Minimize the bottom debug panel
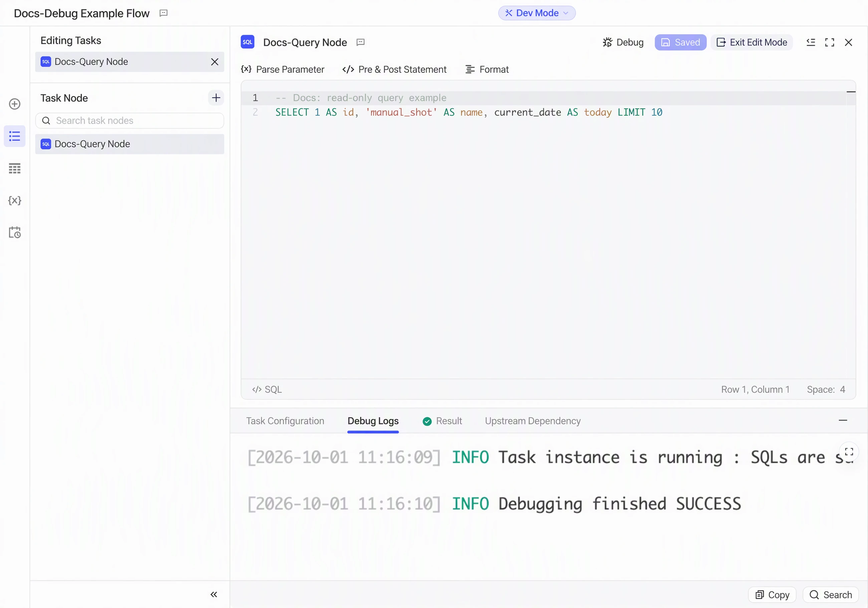Viewport: 868px width, 608px height. pyautogui.click(x=843, y=420)
